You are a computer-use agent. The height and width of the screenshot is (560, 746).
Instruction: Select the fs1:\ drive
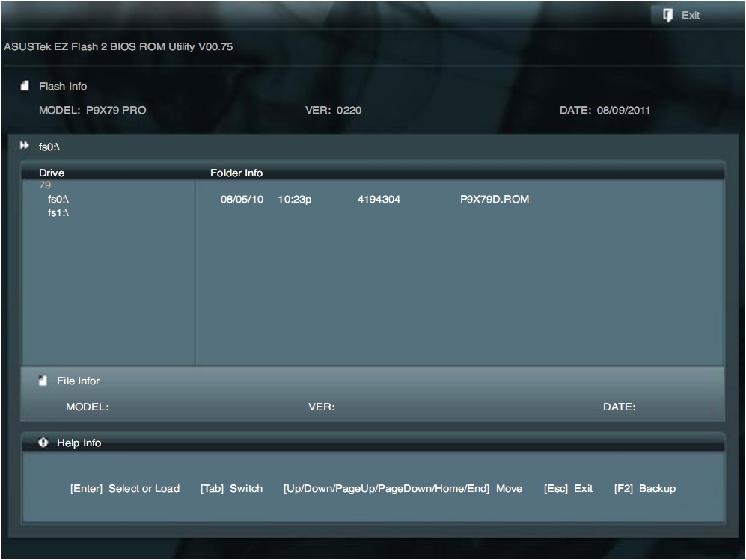click(x=58, y=212)
